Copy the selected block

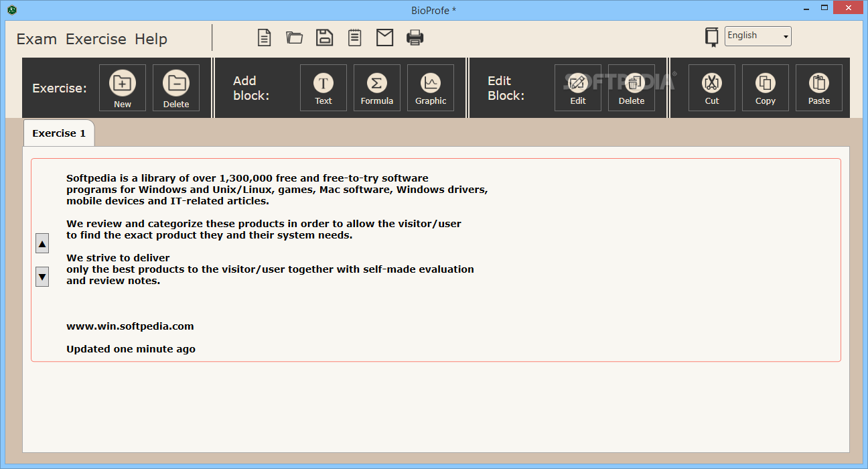tap(766, 88)
